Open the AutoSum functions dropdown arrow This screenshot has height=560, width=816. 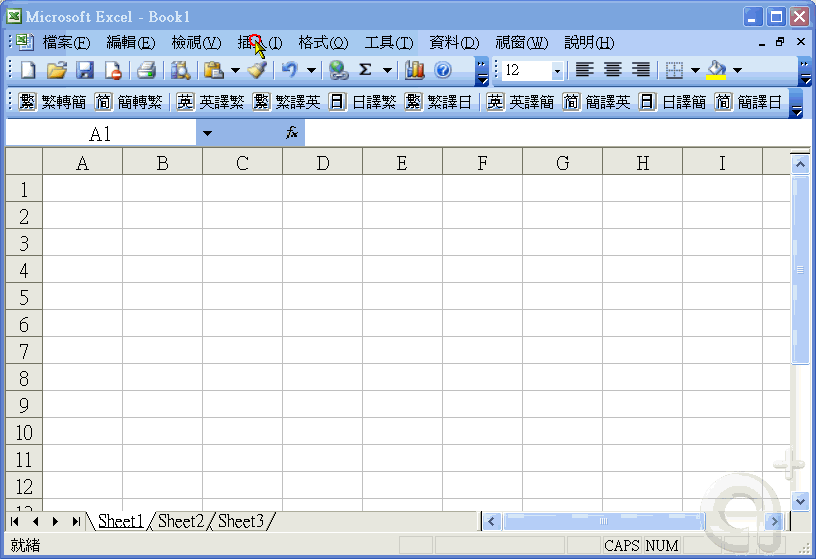tap(387, 70)
